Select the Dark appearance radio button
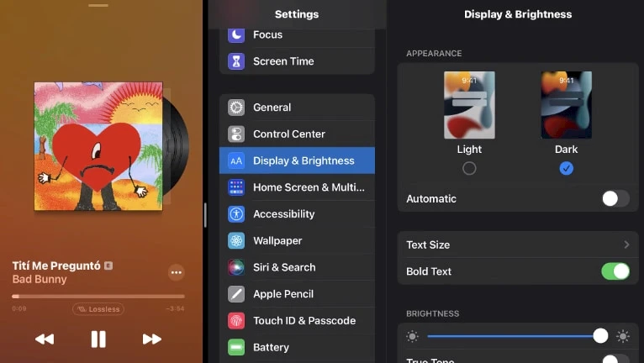Screen dimensions: 644x363 [567, 168]
